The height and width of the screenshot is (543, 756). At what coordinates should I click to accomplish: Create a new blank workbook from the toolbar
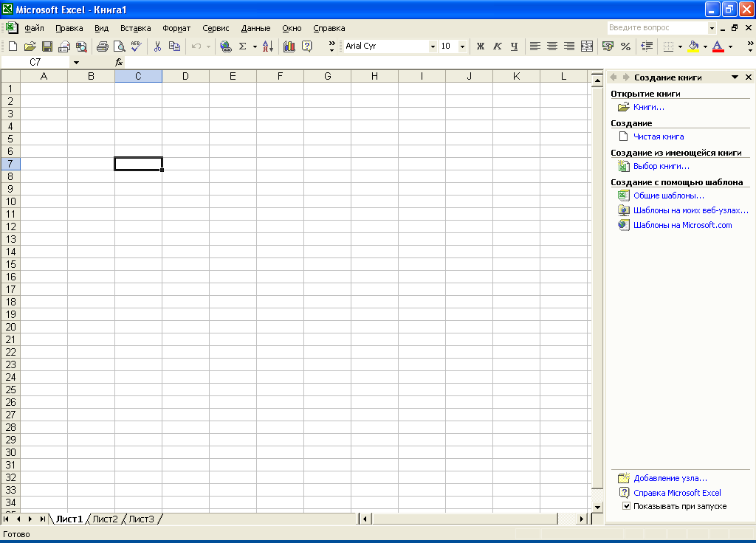coord(13,46)
